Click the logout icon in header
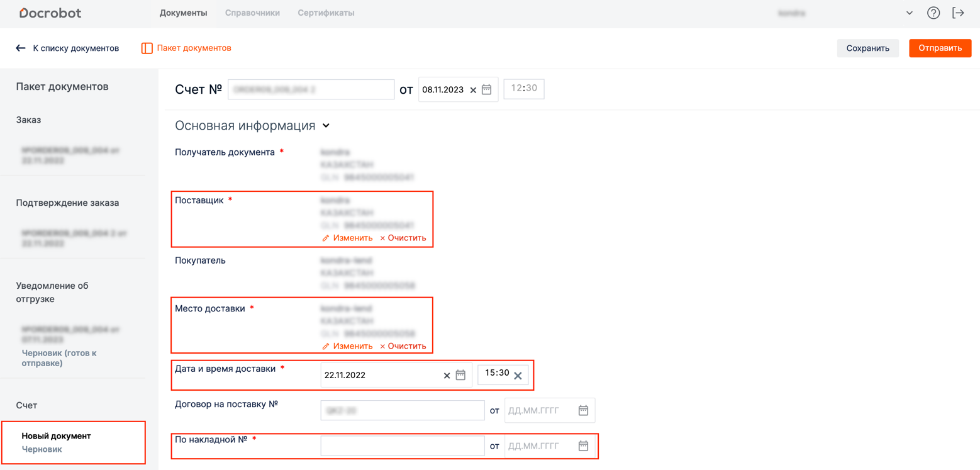 click(958, 13)
